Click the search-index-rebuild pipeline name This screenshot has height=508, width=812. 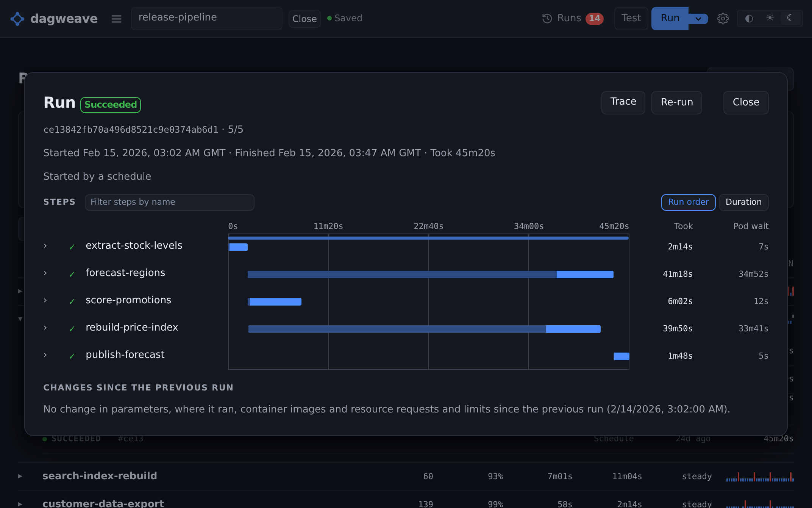[100, 476]
